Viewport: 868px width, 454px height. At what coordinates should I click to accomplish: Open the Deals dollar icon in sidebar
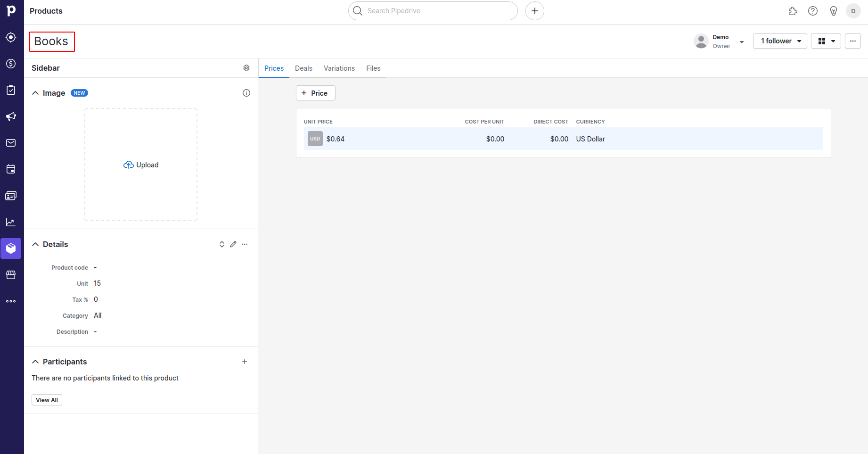(11, 64)
